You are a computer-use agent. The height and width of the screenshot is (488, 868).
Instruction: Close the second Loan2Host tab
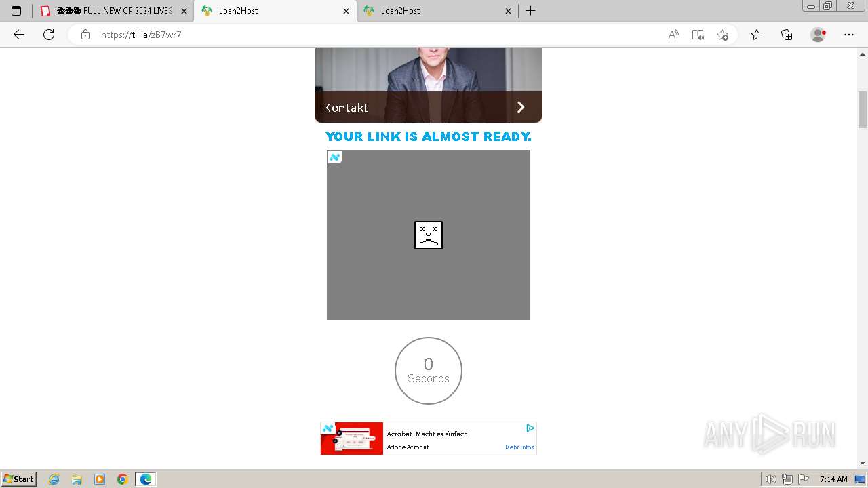509,11
